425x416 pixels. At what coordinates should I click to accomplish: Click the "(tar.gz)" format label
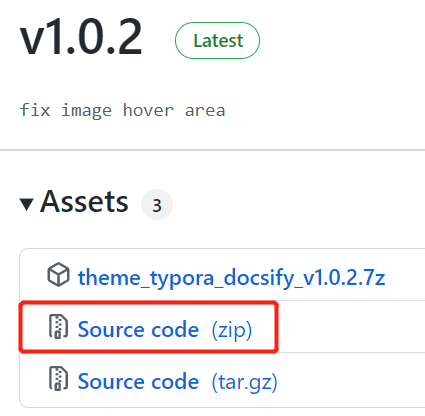pyautogui.click(x=245, y=382)
